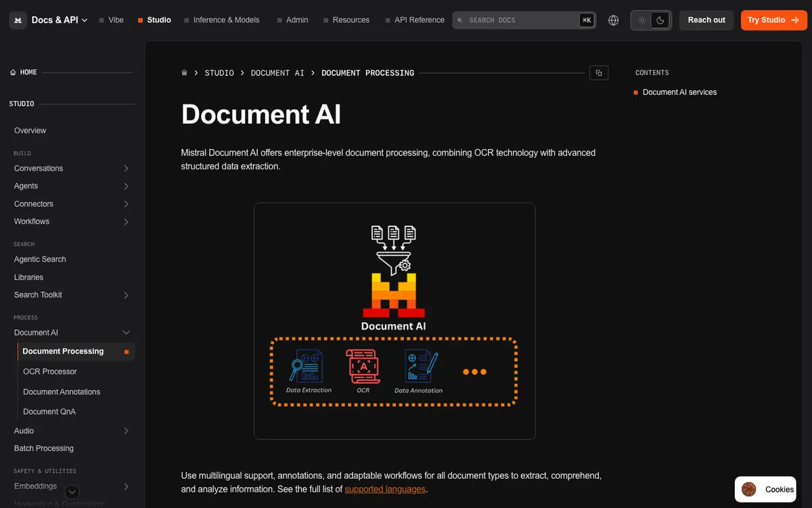Click the cookie icon
The height and width of the screenshot is (508, 812).
click(x=749, y=489)
